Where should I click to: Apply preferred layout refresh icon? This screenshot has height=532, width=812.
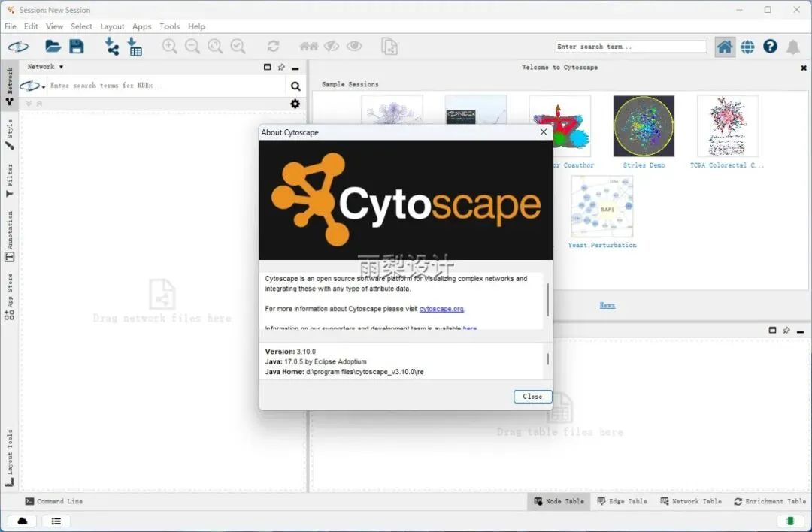click(274, 47)
